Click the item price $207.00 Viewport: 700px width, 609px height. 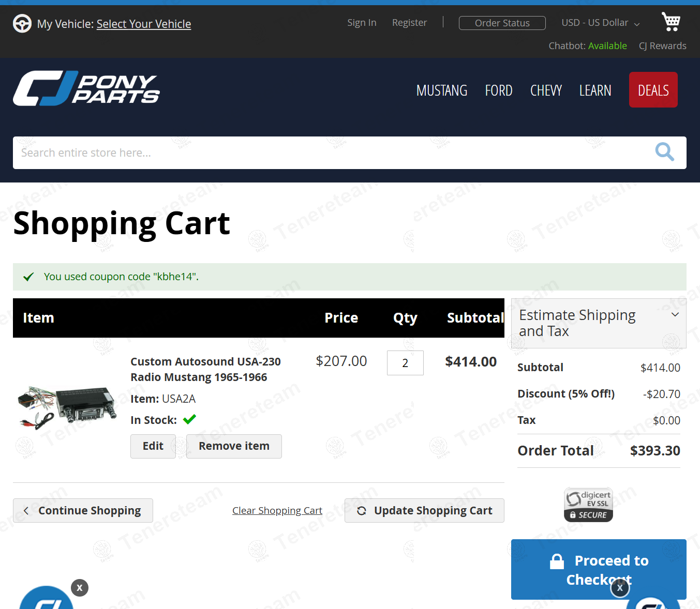point(341,361)
